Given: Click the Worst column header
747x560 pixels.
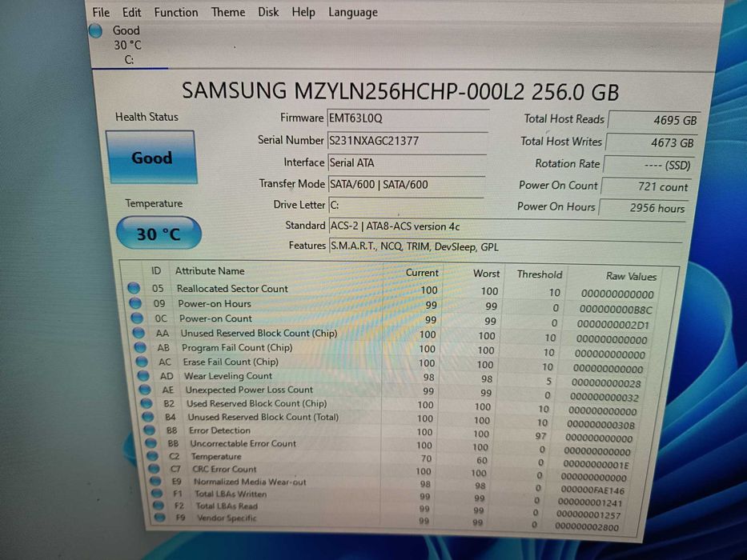Looking at the screenshot, I should 487,274.
